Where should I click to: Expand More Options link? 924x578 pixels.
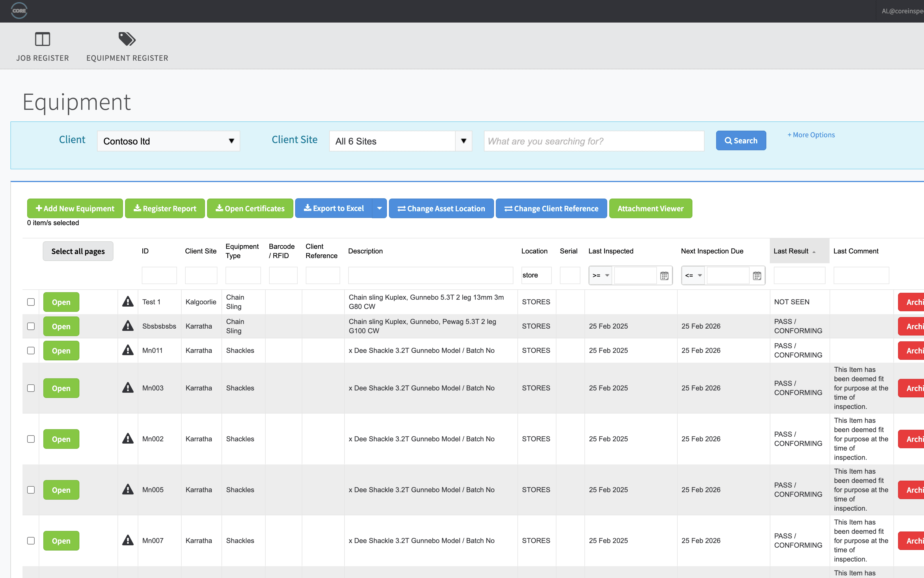pos(811,135)
